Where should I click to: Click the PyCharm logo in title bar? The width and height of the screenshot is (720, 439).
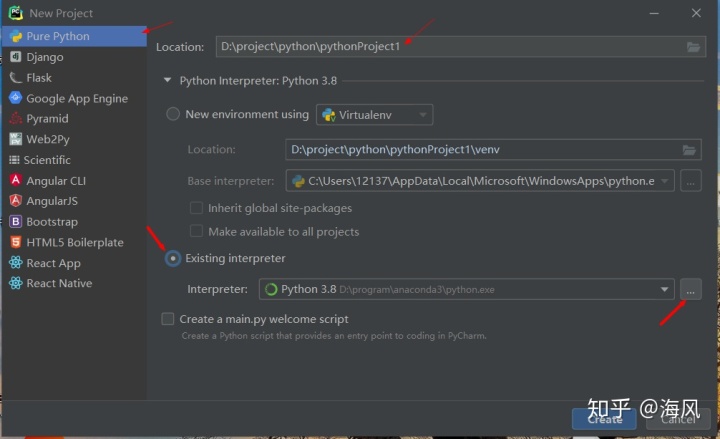(16, 13)
